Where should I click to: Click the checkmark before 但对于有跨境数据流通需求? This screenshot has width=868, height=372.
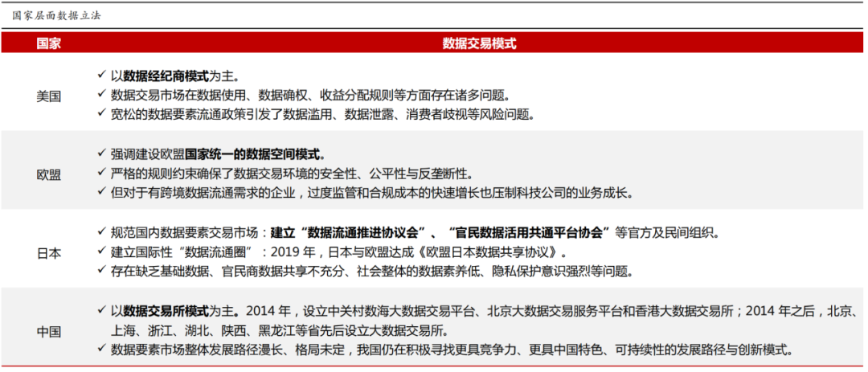click(x=101, y=192)
